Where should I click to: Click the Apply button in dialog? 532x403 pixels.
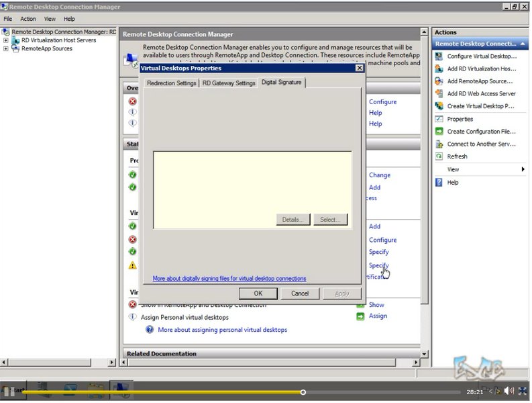[342, 294]
